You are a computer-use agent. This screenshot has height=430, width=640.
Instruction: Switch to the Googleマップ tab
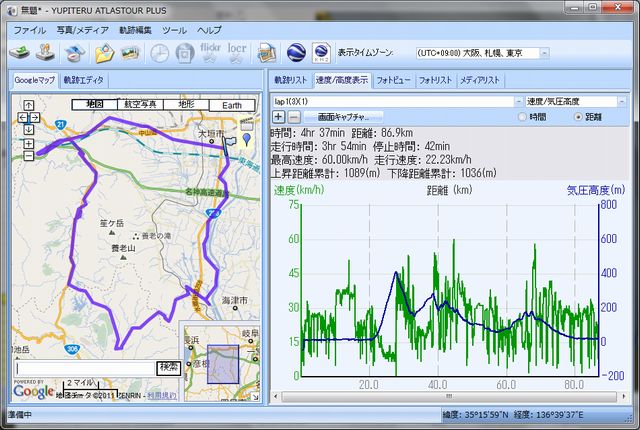[35, 80]
